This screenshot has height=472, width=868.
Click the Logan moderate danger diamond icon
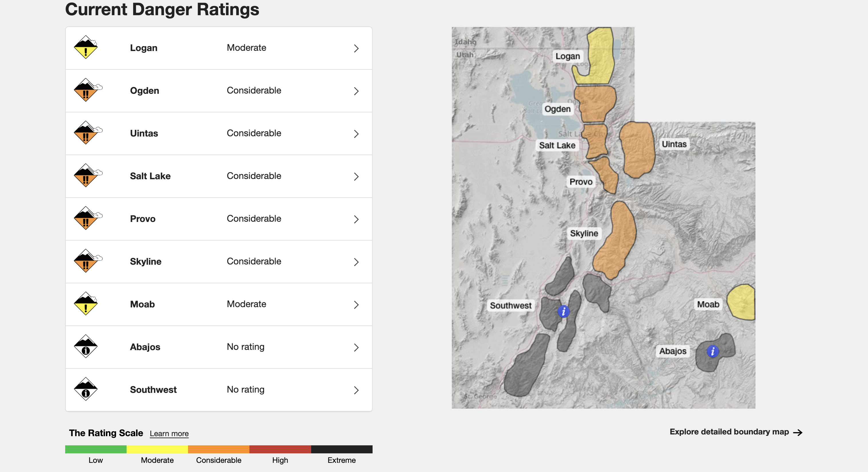(x=86, y=48)
